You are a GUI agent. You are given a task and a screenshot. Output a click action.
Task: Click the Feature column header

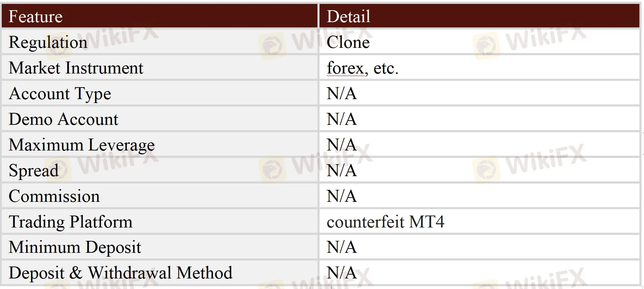coord(159,16)
